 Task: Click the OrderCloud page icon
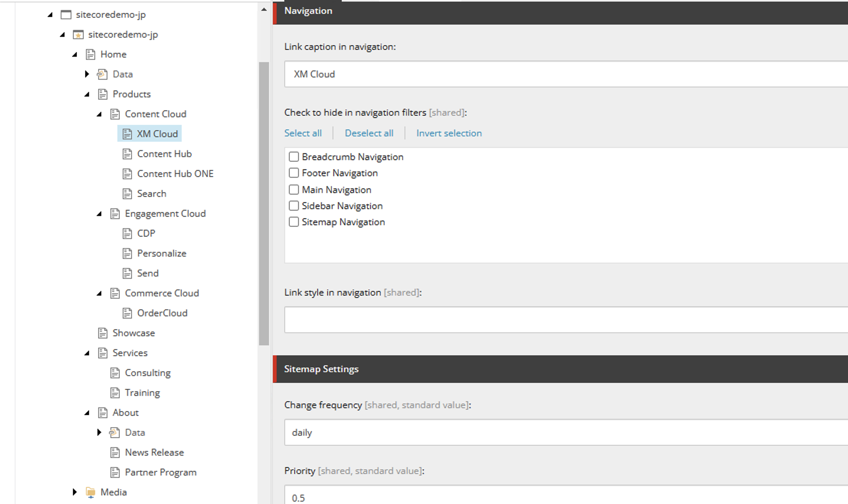click(127, 313)
